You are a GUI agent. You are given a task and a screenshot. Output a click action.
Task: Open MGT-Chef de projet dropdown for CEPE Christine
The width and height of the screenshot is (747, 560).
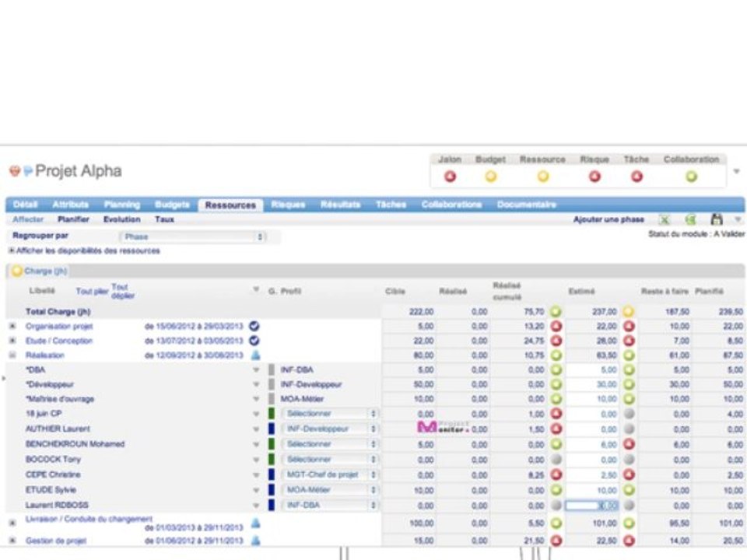click(x=330, y=474)
